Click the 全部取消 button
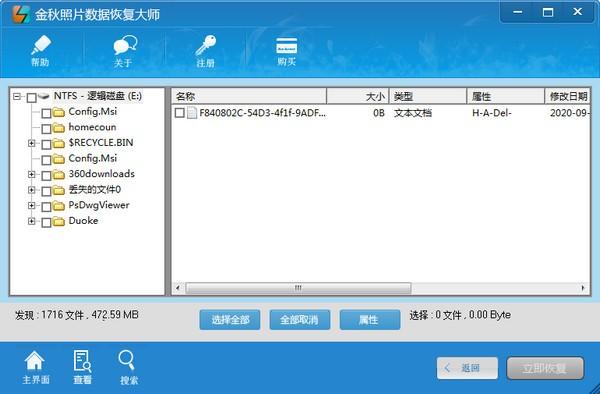This screenshot has height=394, width=600. point(300,320)
